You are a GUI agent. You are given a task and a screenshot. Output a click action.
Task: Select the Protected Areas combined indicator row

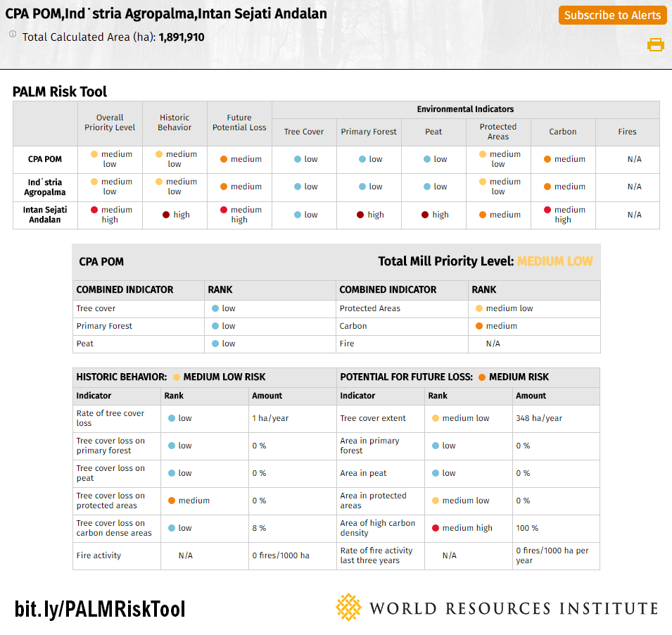pos(468,309)
